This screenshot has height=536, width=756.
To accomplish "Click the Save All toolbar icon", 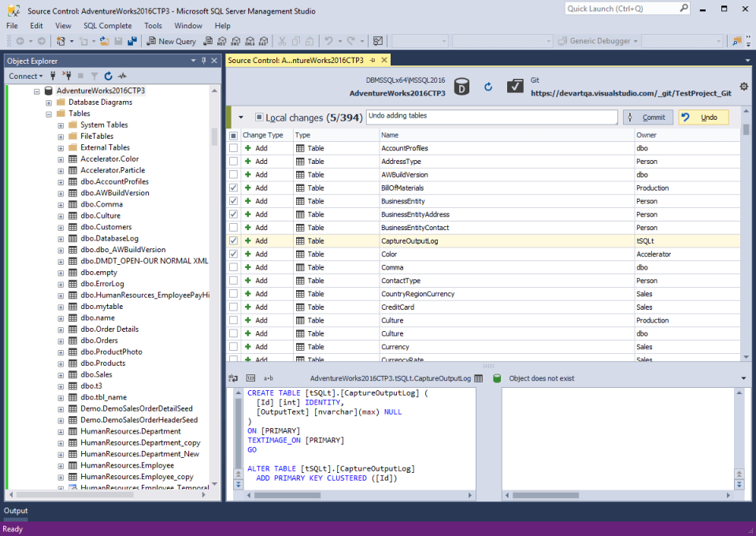I will pos(131,41).
